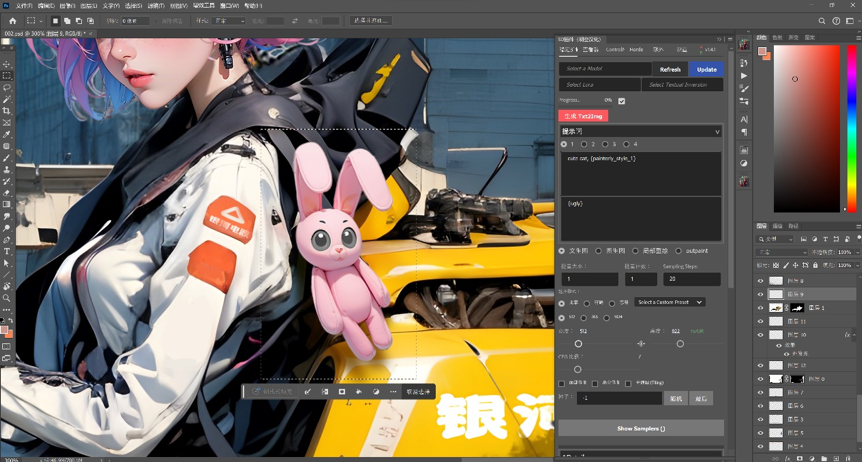Click the Lock all padlock icon in Layers
862x462 pixels.
[x=815, y=266]
